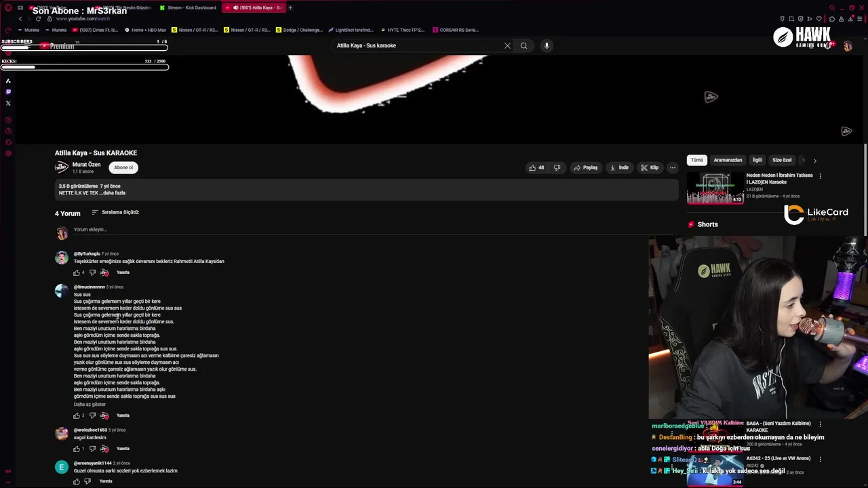Open HYTE Thicc FP12 bookmark
The height and width of the screenshot is (488, 868).
(x=403, y=30)
